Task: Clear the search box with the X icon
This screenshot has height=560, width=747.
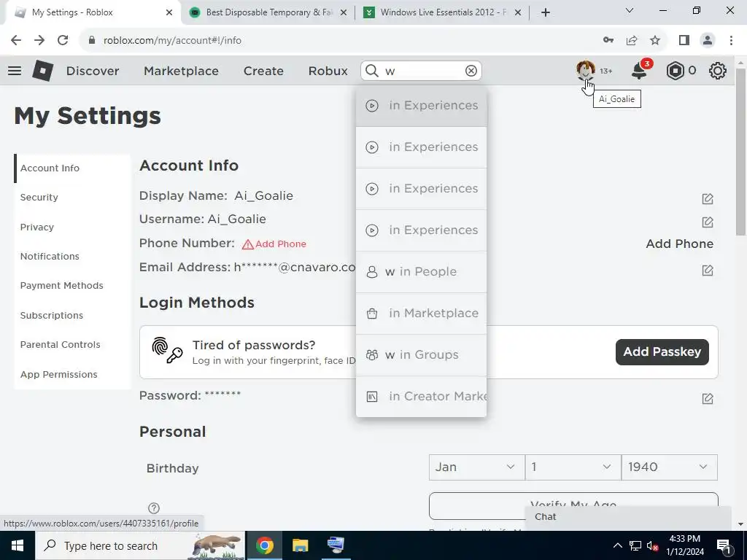Action: coord(471,71)
